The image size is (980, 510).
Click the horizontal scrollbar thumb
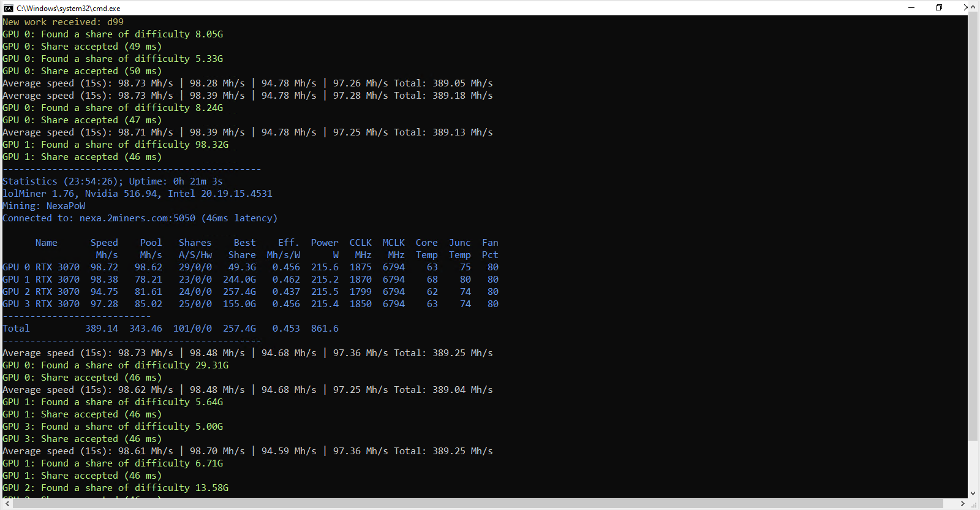pyautogui.click(x=479, y=503)
